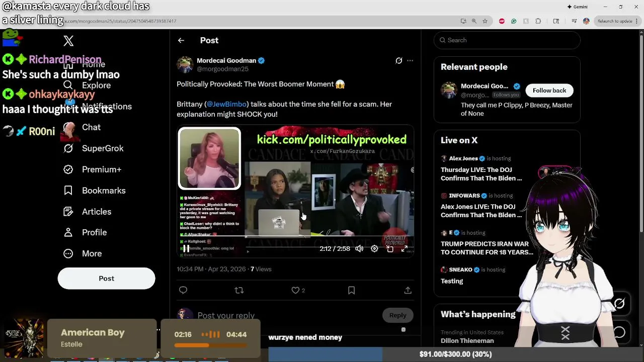
Task: Click Grok explain icon on post header
Action: [399, 60]
